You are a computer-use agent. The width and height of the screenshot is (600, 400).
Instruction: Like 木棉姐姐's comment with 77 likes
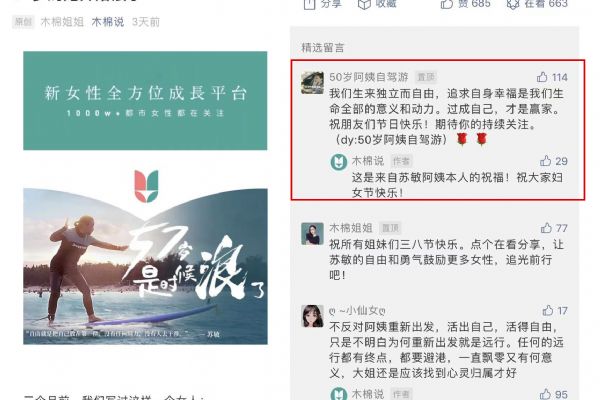tap(546, 228)
